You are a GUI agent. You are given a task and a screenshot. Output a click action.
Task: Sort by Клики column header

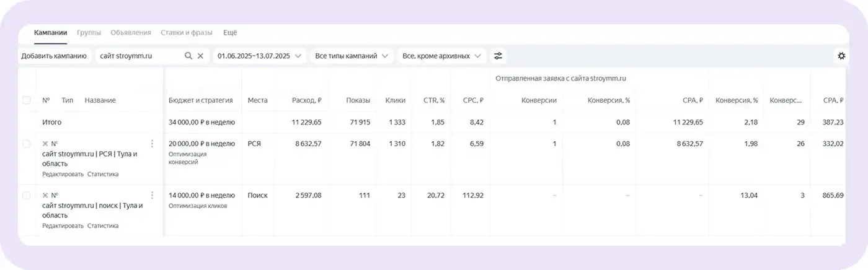[x=395, y=100]
